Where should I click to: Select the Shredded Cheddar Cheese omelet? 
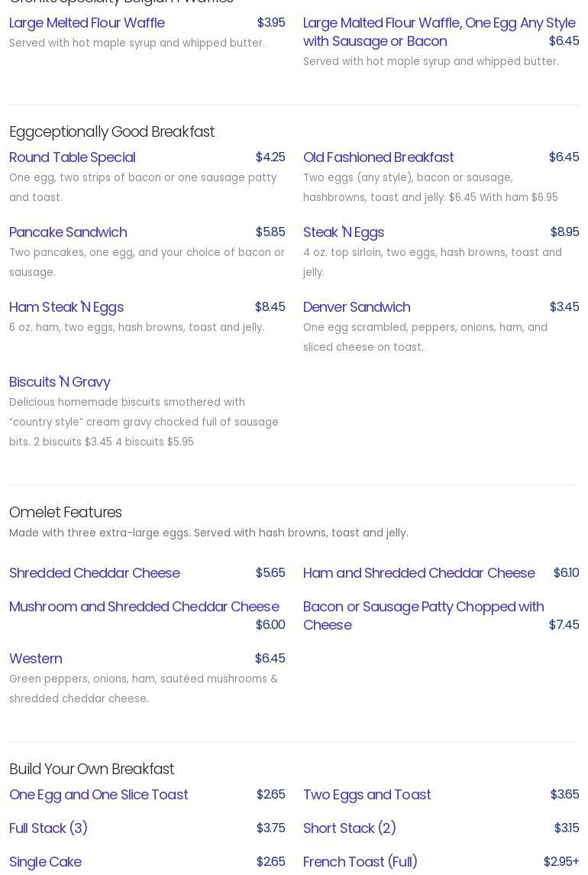coord(95,573)
